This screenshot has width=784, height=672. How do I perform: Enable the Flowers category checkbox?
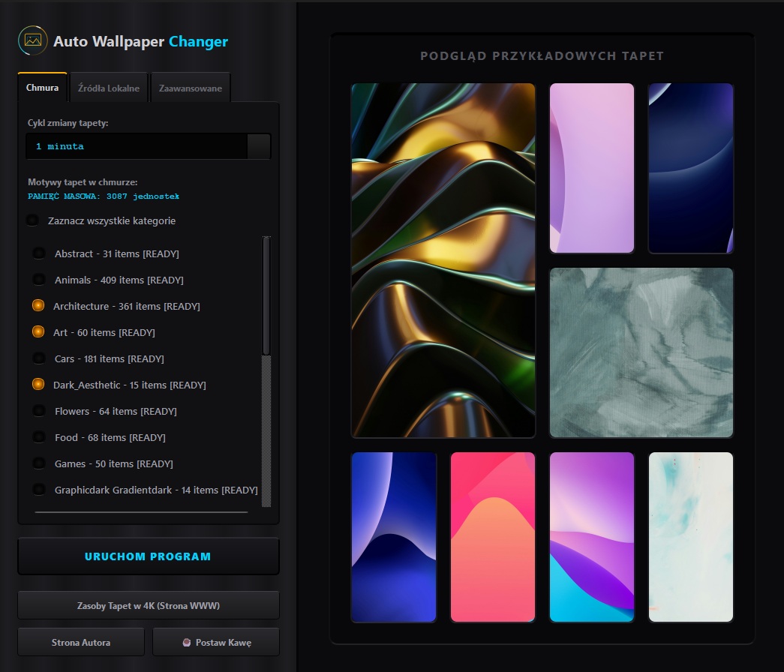pos(39,410)
